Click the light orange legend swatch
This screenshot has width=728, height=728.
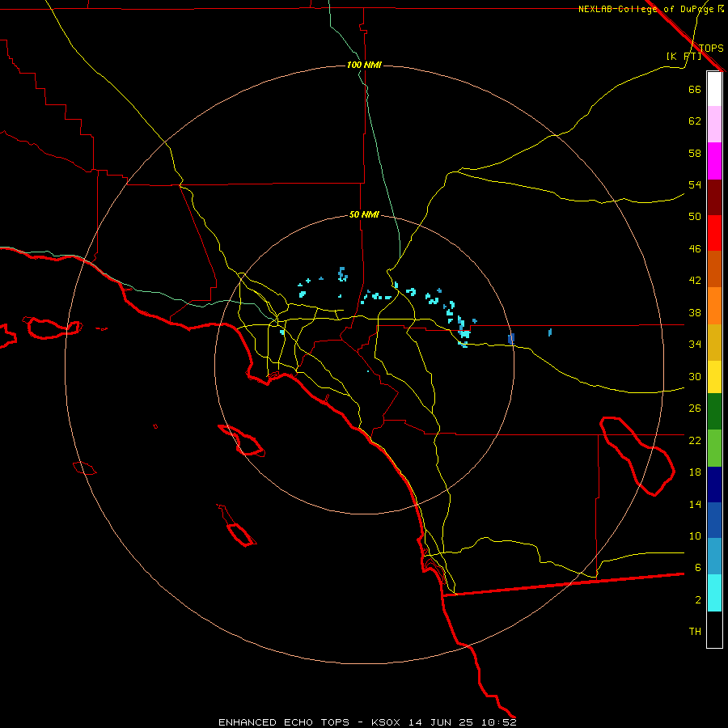click(714, 306)
